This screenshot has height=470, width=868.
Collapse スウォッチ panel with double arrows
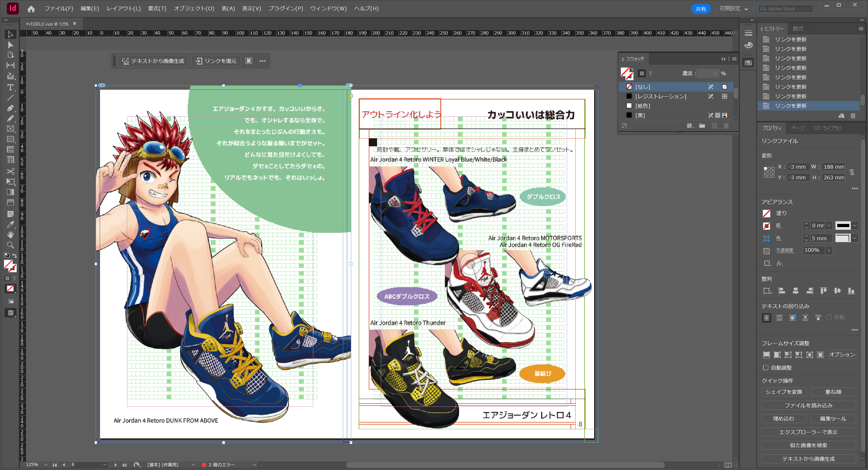(723, 59)
